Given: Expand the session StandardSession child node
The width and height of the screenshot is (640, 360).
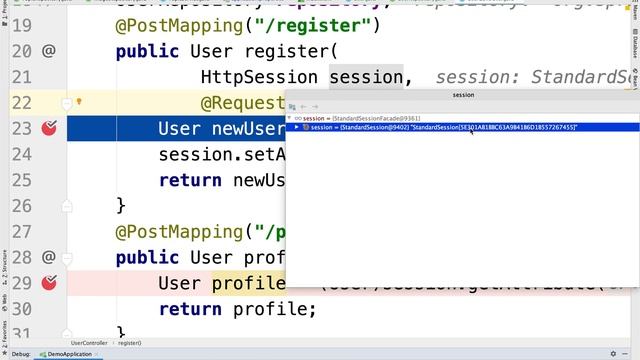Looking at the screenshot, I should [x=297, y=127].
